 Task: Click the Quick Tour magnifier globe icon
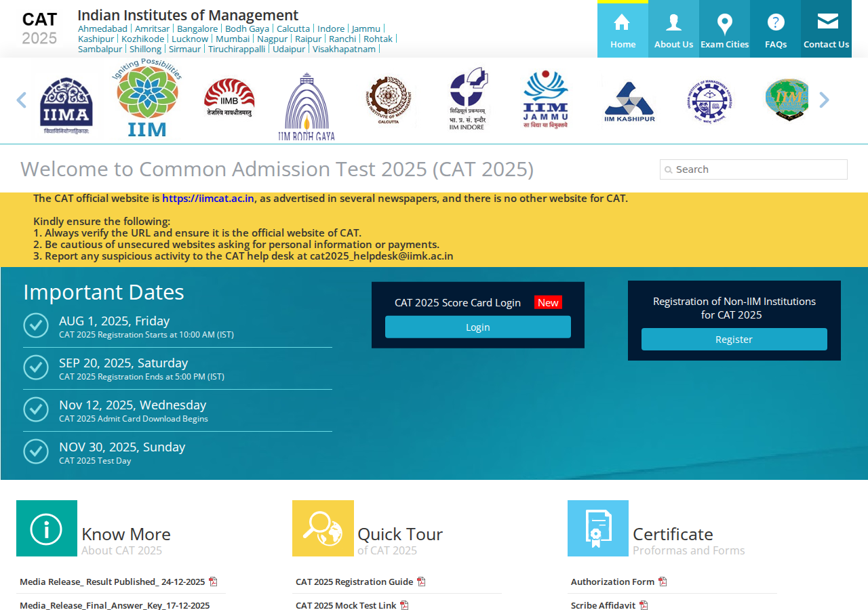click(x=323, y=529)
